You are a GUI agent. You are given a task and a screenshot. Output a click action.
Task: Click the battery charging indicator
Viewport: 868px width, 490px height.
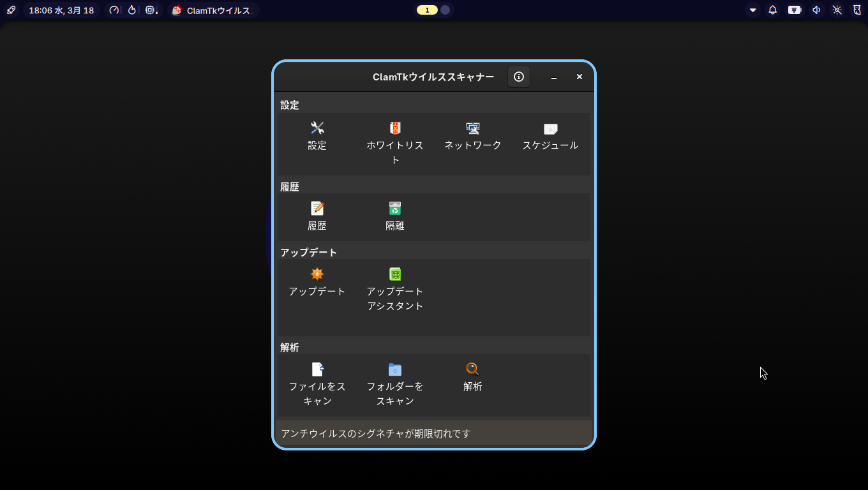tap(795, 10)
